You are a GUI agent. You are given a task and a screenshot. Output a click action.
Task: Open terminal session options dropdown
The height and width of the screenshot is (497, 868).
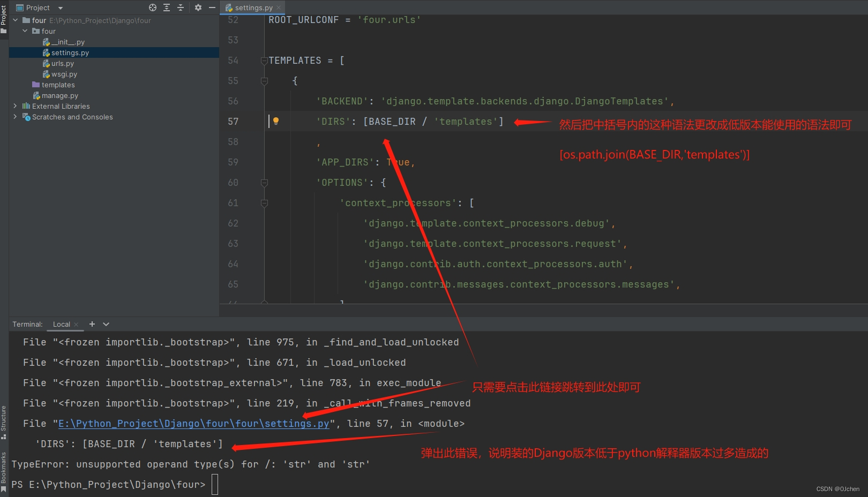106,324
